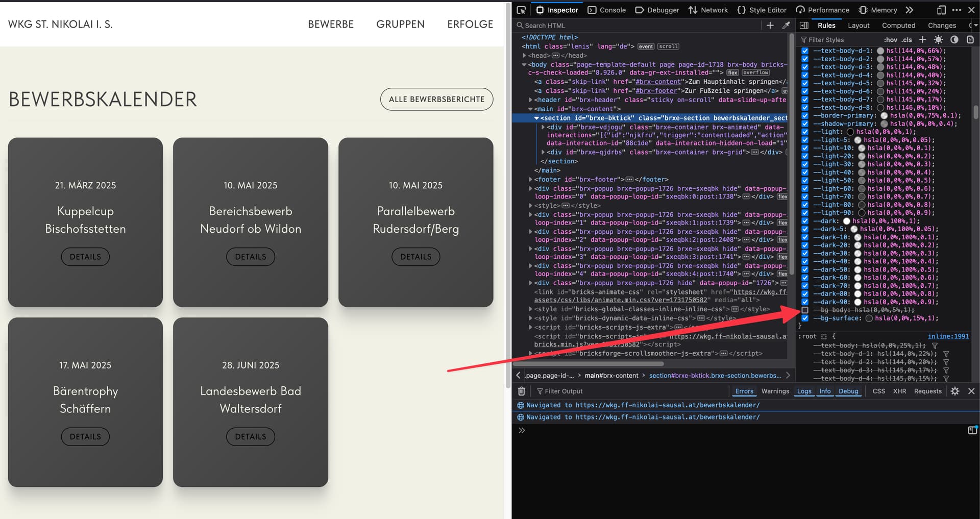Click overflow badge on body element

coord(755,73)
